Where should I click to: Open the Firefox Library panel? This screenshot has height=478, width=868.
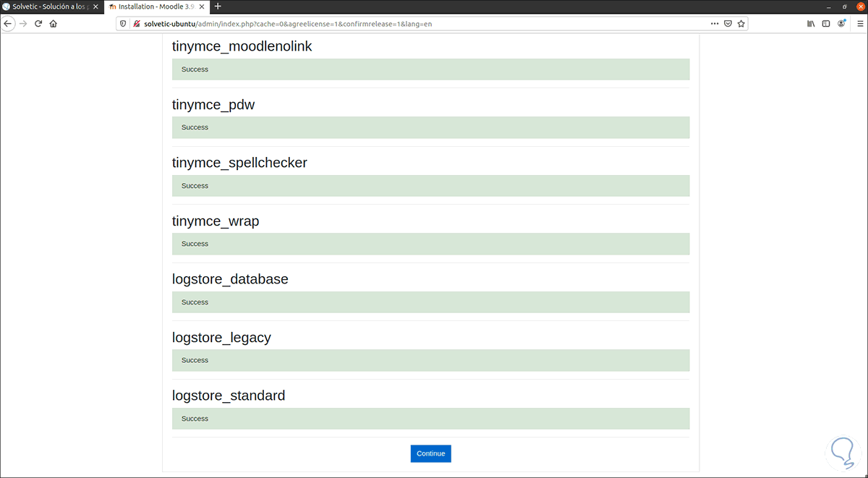coord(811,23)
